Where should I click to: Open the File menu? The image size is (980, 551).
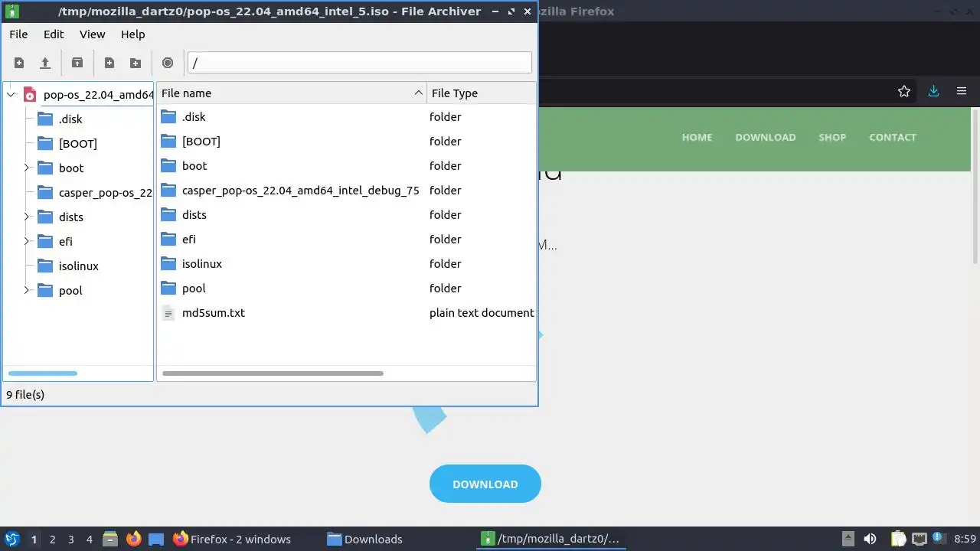[18, 34]
